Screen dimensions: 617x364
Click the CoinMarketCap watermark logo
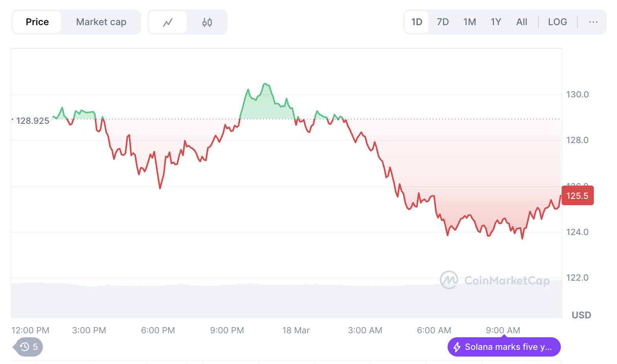(448, 280)
